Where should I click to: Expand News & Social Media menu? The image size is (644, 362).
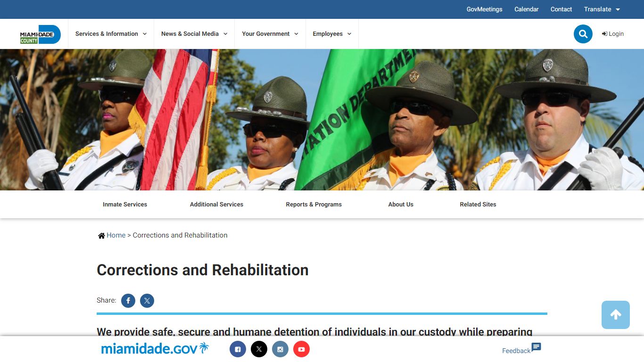[194, 34]
